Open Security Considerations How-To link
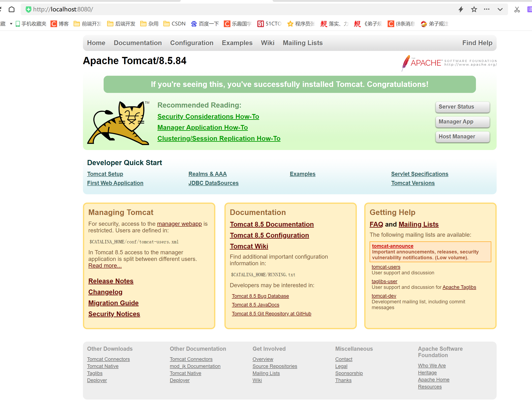 pos(208,116)
